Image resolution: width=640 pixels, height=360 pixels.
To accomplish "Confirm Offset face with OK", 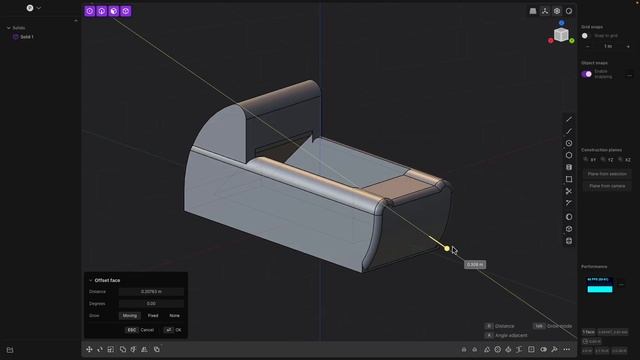I will (173, 330).
